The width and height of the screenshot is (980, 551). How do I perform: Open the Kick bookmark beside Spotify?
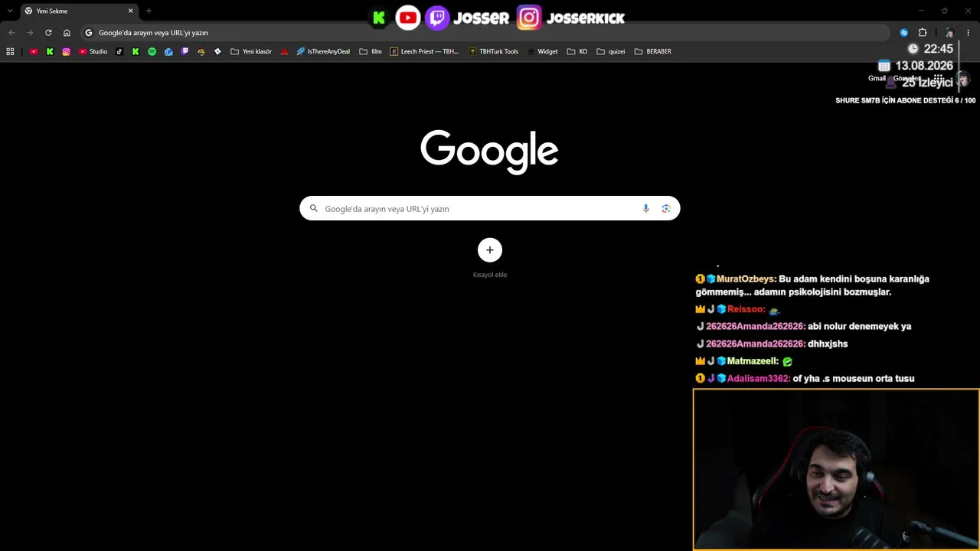[136, 51]
